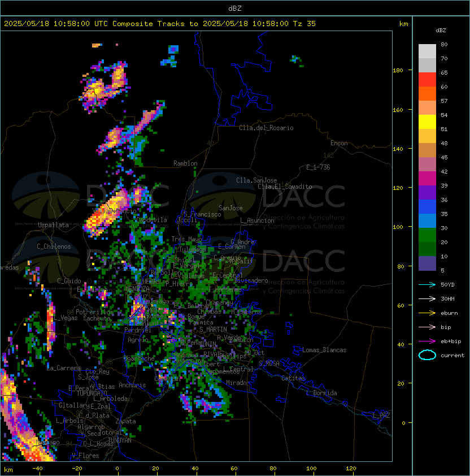Click the Mirador map label
The image size is (470, 476).
click(238, 383)
